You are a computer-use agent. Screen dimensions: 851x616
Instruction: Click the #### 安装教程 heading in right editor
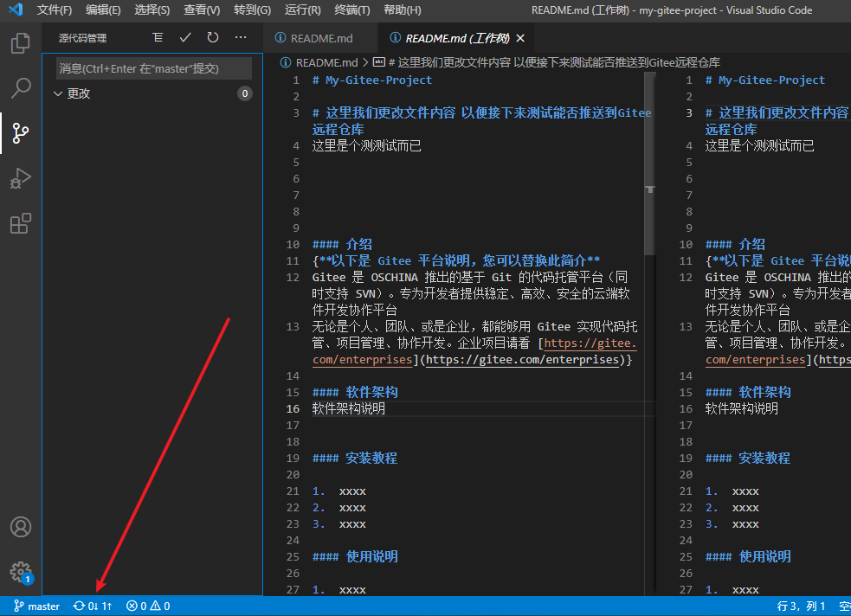pos(748,458)
